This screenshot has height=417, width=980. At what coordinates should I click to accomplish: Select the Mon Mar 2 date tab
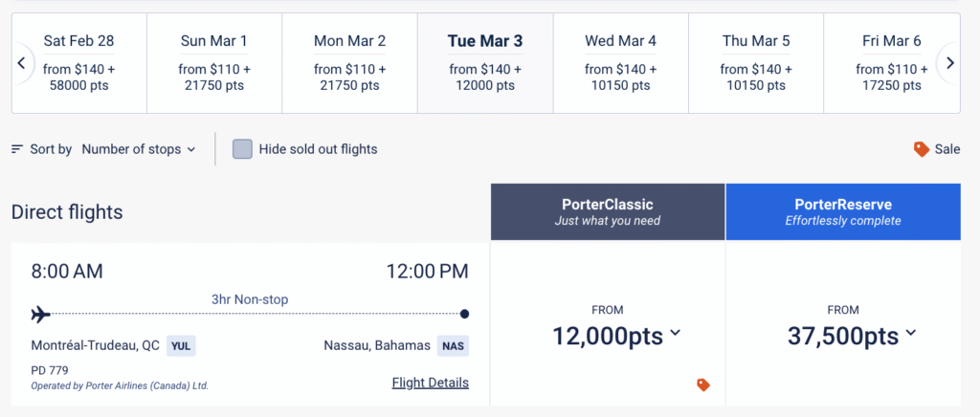pyautogui.click(x=349, y=63)
